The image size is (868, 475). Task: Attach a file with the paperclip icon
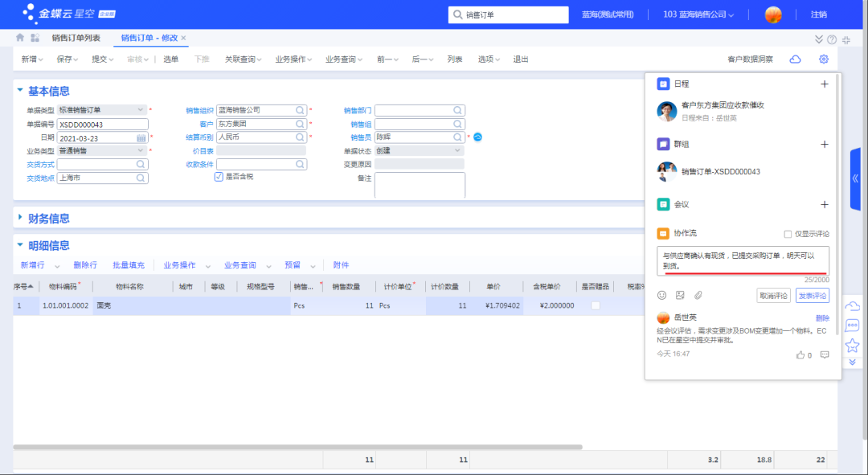tap(698, 296)
